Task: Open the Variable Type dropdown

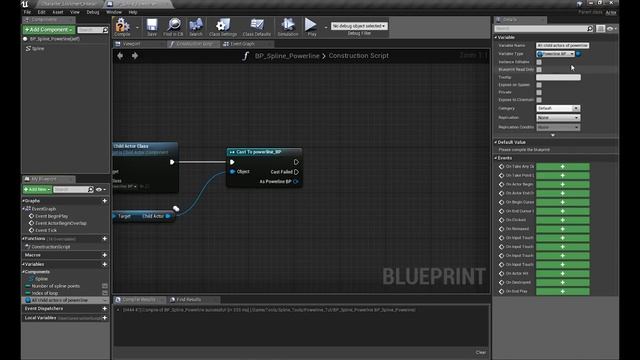Action: click(556, 54)
